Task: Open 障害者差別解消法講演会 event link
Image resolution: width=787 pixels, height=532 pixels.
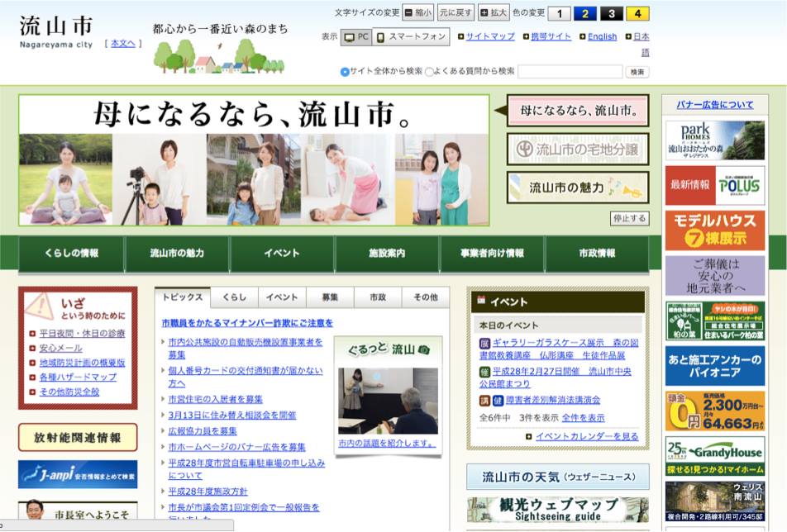Action: point(553,400)
